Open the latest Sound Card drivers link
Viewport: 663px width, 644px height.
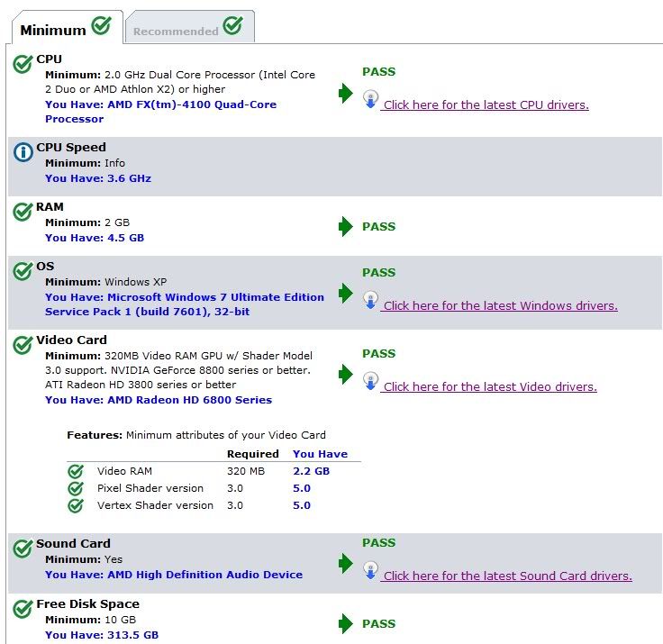click(x=507, y=576)
